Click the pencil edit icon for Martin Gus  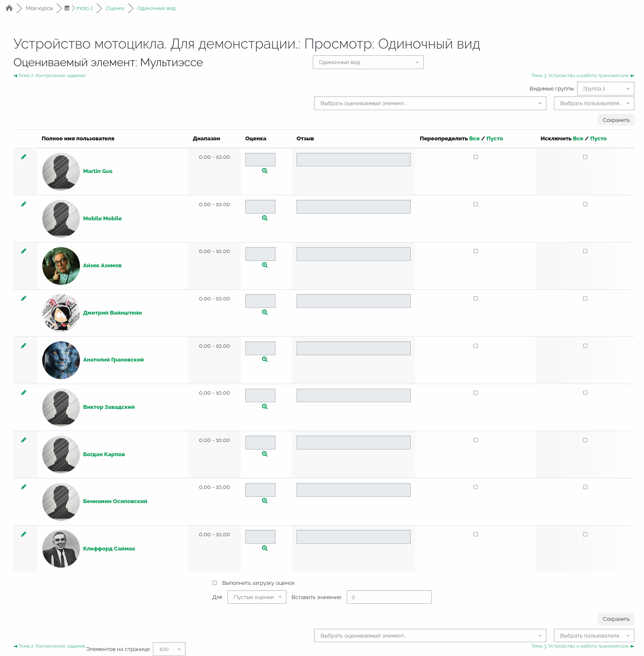tap(24, 157)
